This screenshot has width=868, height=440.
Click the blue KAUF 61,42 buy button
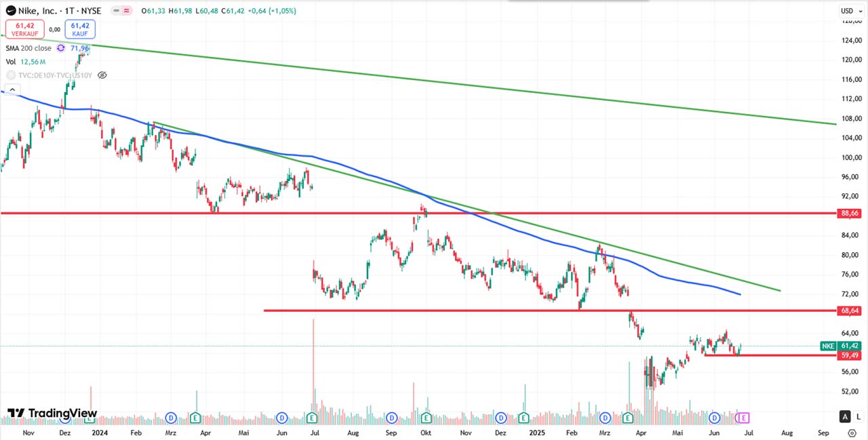point(80,28)
